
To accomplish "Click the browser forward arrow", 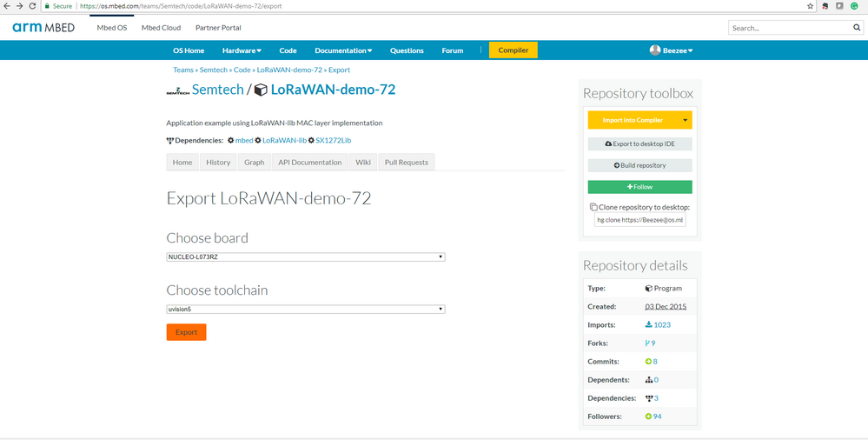I will pos(19,6).
